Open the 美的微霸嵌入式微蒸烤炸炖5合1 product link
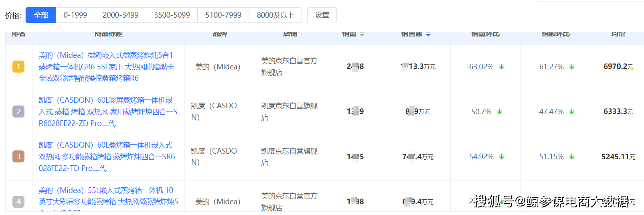The image size is (644, 215). tap(106, 67)
